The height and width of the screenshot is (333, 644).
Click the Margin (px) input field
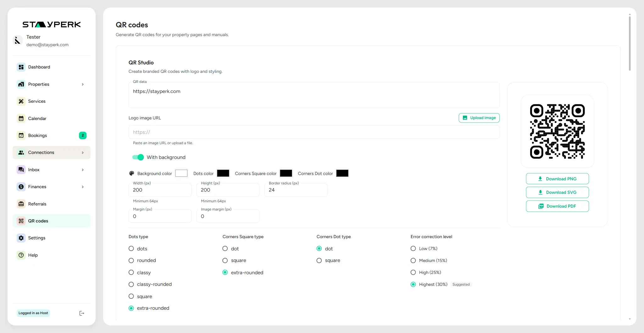tap(160, 216)
